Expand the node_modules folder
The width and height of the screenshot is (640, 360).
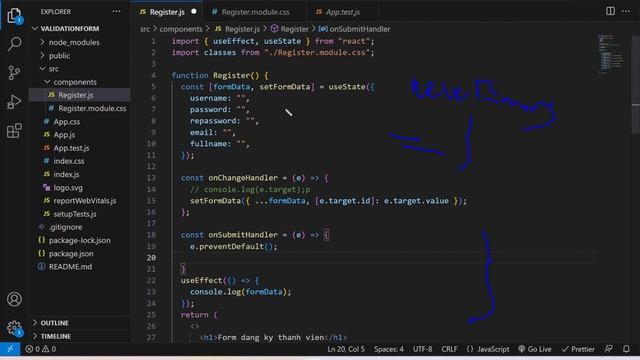(x=80, y=42)
